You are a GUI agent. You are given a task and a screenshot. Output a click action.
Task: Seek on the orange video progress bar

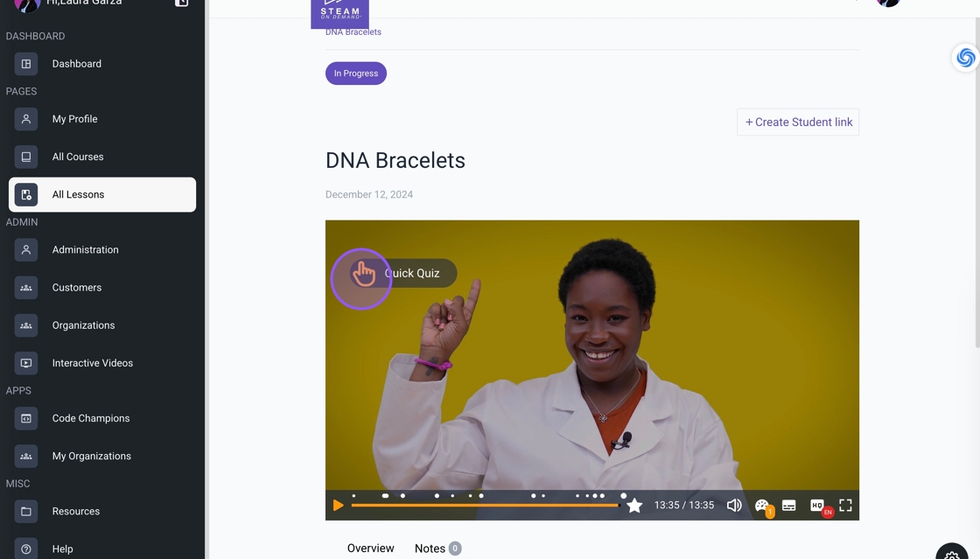click(485, 506)
